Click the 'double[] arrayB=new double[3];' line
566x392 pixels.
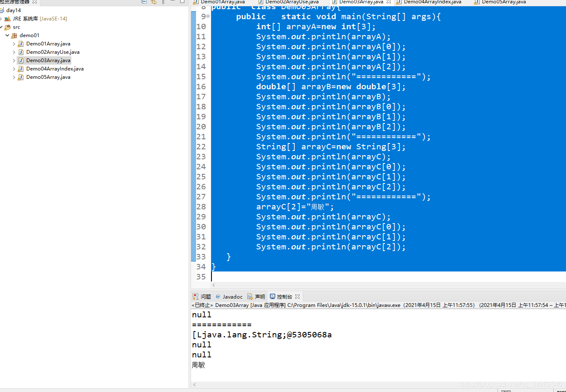point(331,87)
